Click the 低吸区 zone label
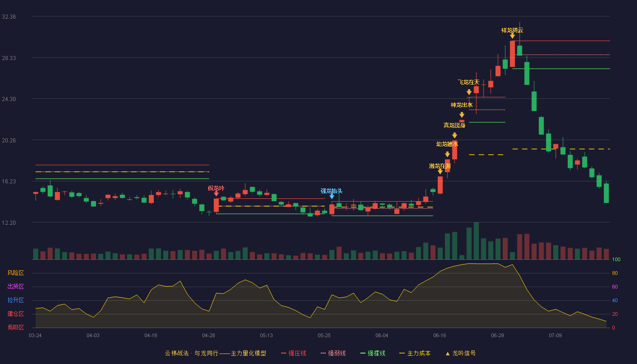 tap(16, 327)
